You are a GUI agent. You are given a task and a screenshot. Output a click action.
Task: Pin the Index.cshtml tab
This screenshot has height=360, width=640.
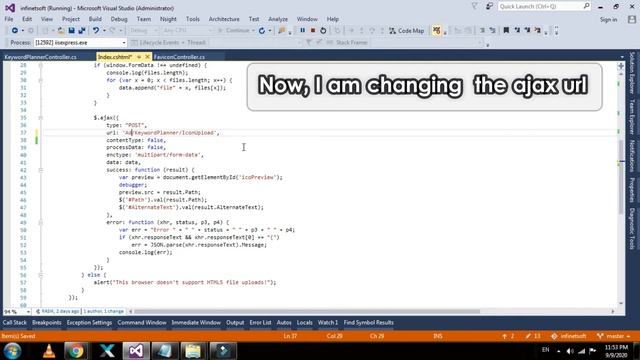coord(139,57)
